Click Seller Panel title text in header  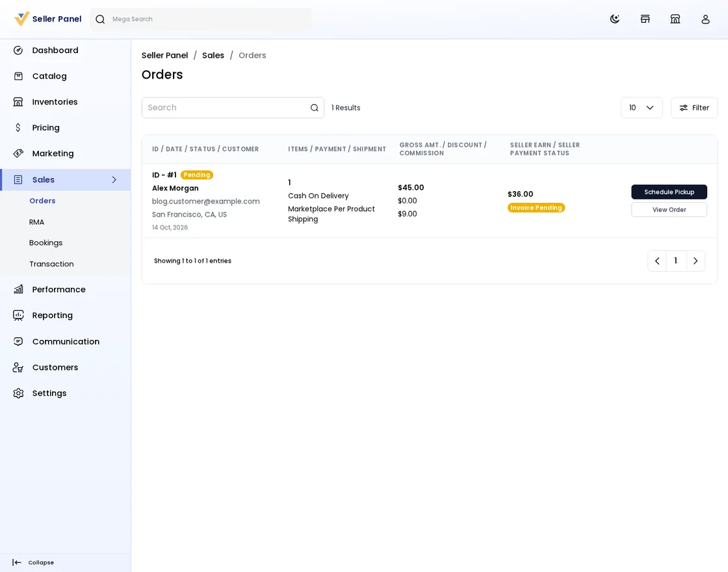pyautogui.click(x=57, y=19)
